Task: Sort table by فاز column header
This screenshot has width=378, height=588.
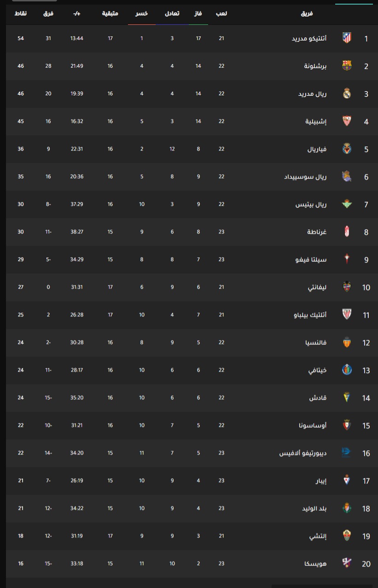Action: click(198, 13)
